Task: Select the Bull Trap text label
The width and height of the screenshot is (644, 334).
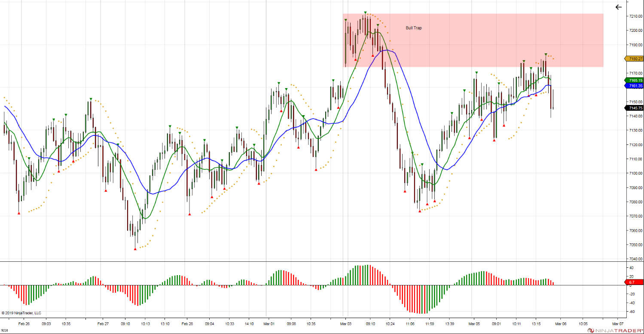Action: pyautogui.click(x=414, y=28)
